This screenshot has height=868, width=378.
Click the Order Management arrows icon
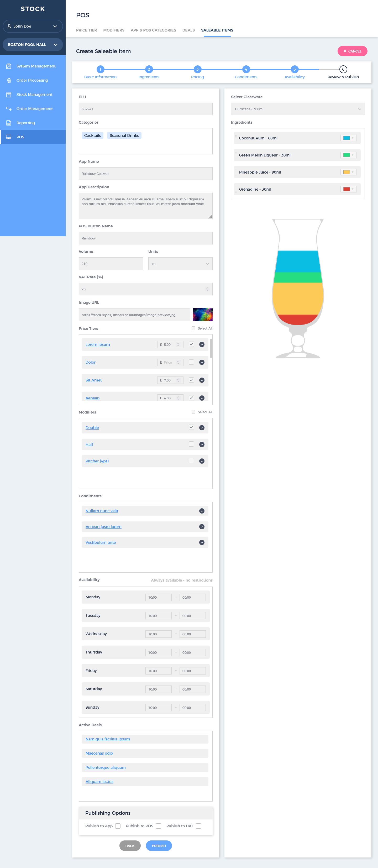[x=9, y=108]
